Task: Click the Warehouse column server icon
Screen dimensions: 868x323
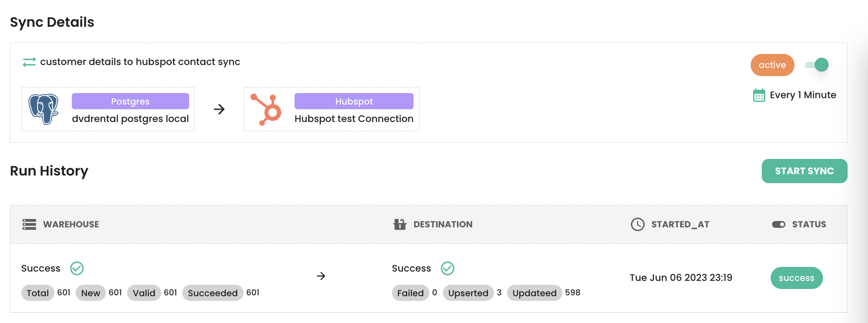Action: pos(29,224)
